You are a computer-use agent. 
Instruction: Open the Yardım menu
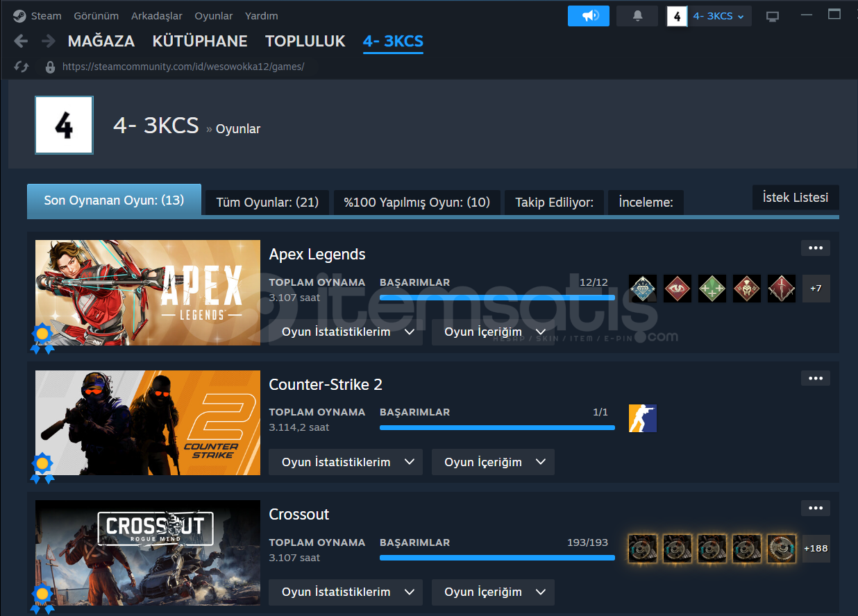[x=262, y=15]
